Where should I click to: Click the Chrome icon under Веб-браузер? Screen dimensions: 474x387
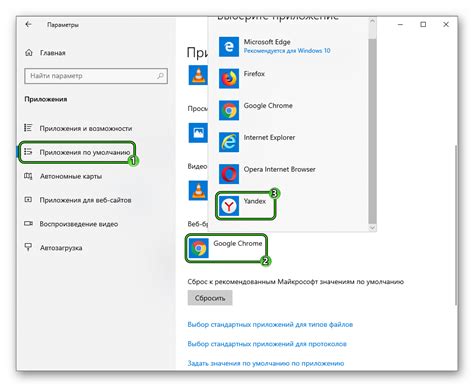coord(198,248)
